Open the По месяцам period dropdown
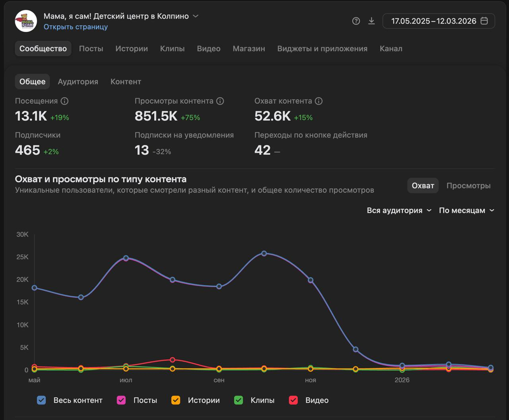Image resolution: width=509 pixels, height=420 pixels. (x=466, y=211)
